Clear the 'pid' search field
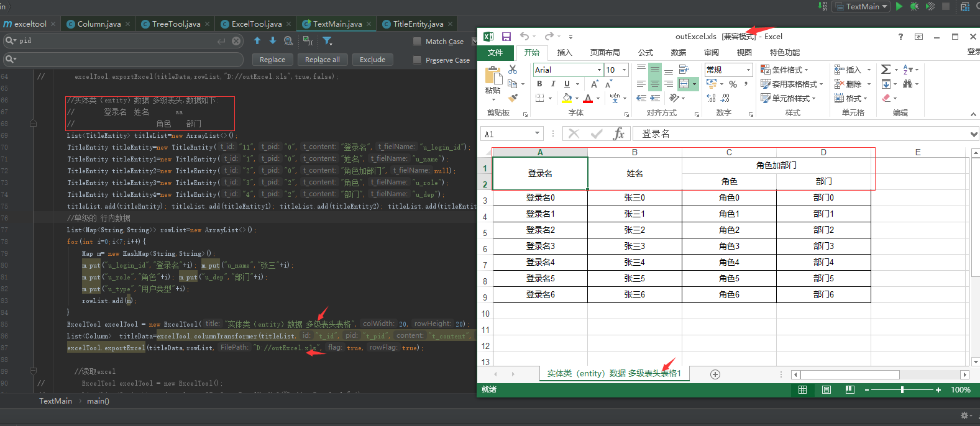980x426 pixels. pyautogui.click(x=236, y=41)
